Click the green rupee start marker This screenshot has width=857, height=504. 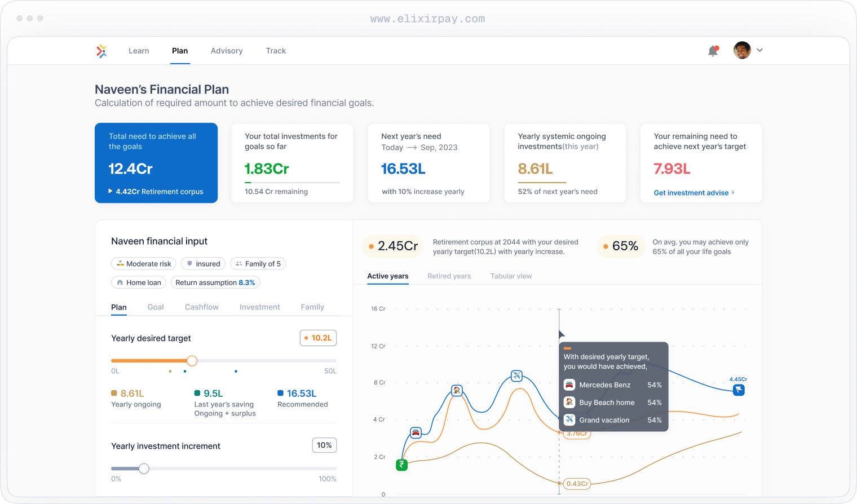click(401, 465)
